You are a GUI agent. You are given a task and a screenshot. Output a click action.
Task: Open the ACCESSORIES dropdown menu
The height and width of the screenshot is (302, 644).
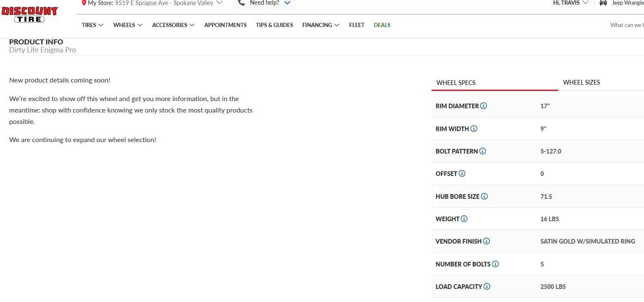coord(173,25)
